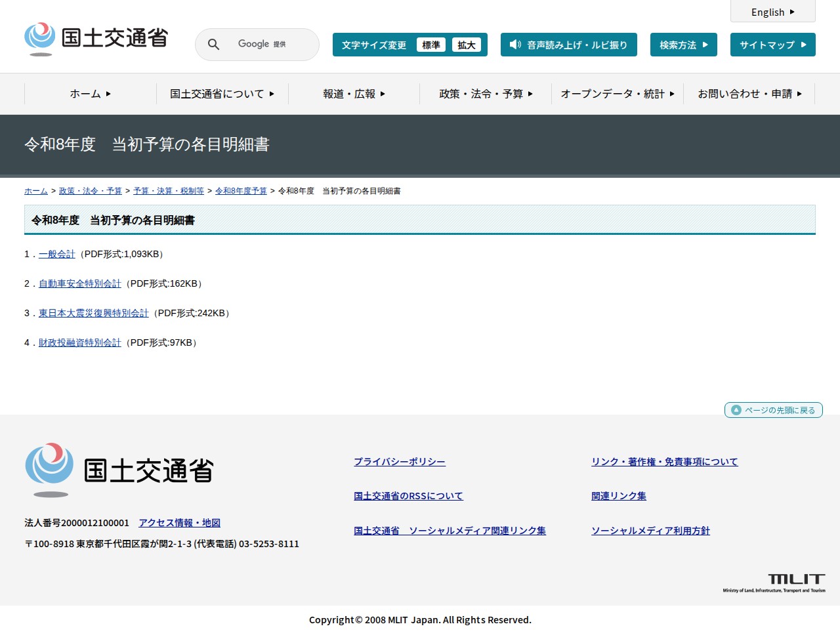This screenshot has width=840, height=639.
Task: Set text size to 拡大
Action: (x=467, y=45)
